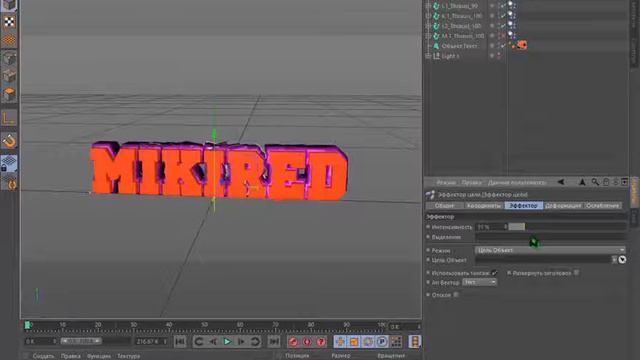Go to the previous keyframe
The width and height of the screenshot is (640, 360).
pyautogui.click(x=199, y=341)
